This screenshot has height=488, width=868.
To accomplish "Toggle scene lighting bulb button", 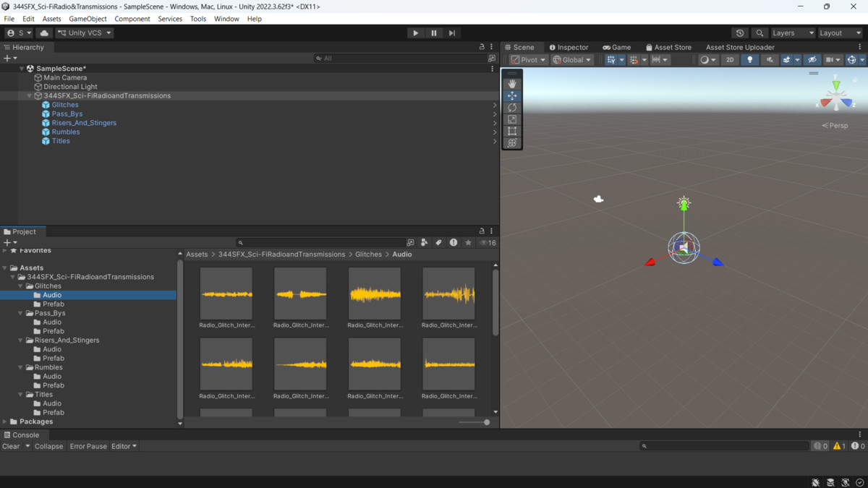I will [x=749, y=60].
